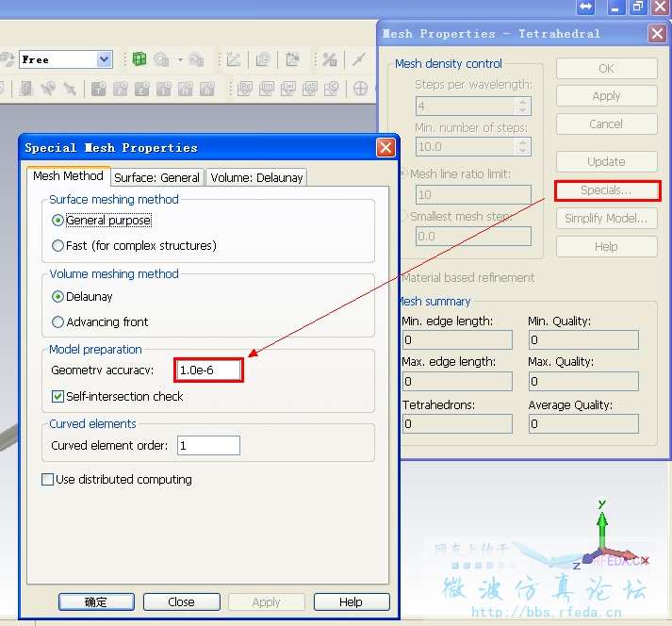Click the diagonal line slash toolbar icon

359,59
